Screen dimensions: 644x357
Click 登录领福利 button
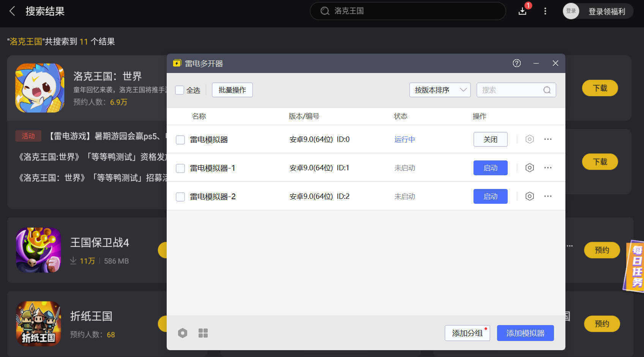click(607, 11)
